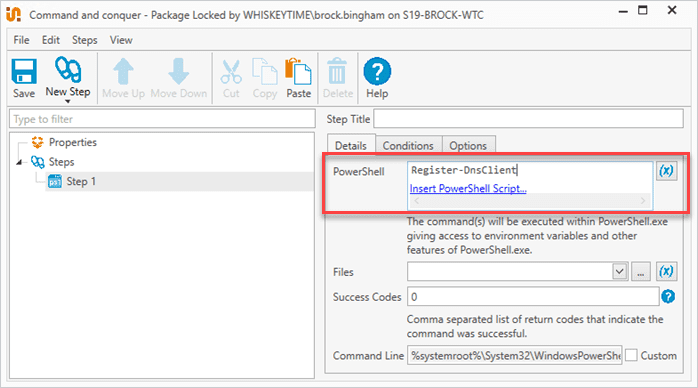Switch to the Conditions tab
698x388 pixels.
(x=408, y=146)
